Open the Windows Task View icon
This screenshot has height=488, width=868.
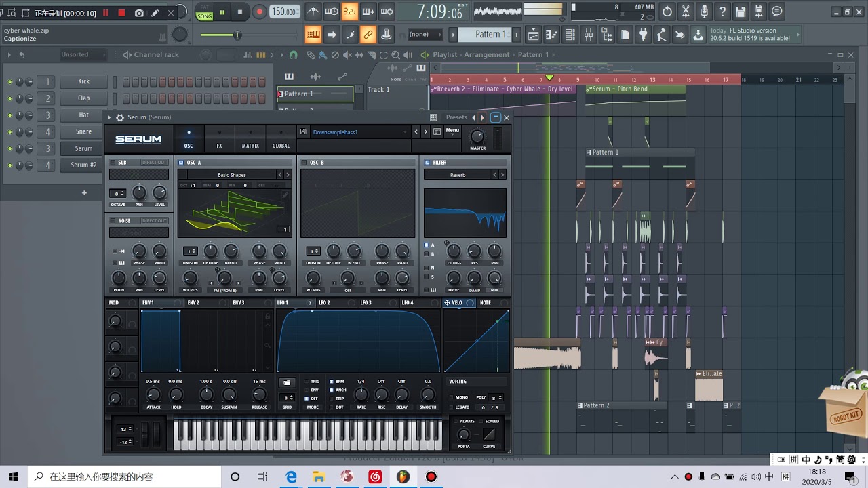[262, 477]
